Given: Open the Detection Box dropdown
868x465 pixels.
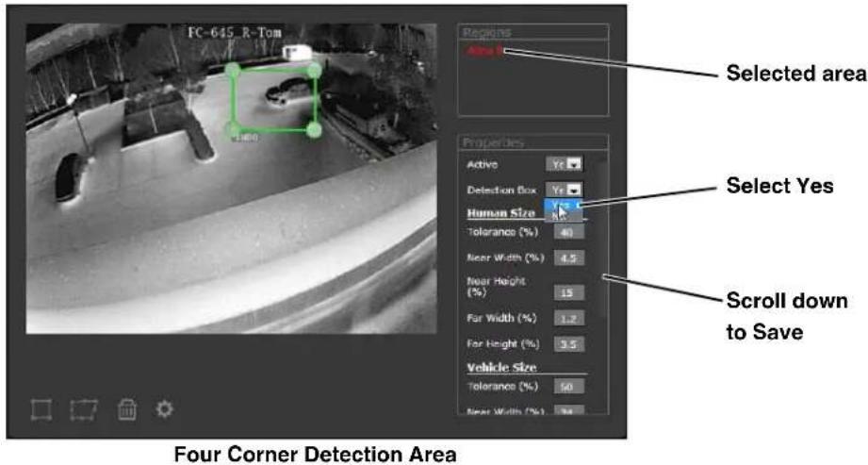Looking at the screenshot, I should coord(564,190).
